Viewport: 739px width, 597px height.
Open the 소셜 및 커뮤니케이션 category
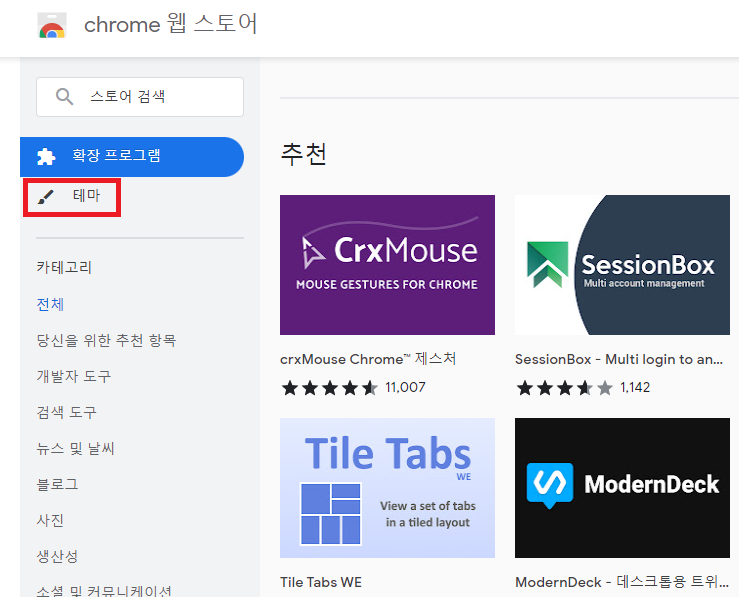[104, 590]
